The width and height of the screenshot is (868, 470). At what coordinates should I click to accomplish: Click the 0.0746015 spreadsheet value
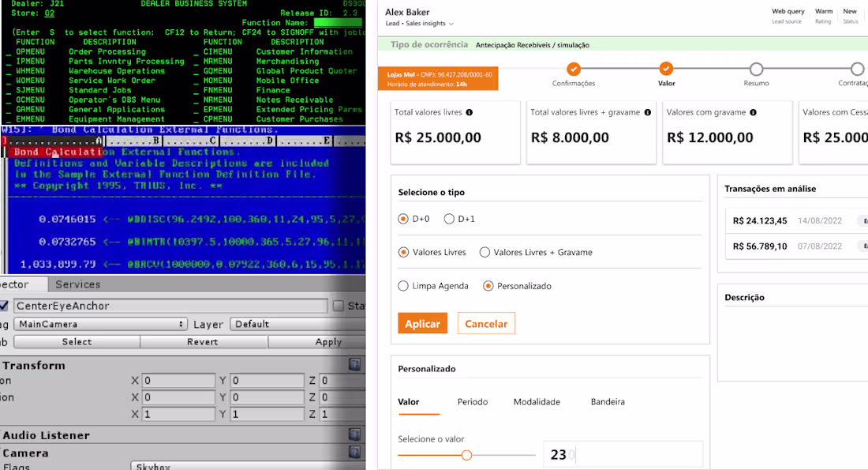[x=67, y=220]
